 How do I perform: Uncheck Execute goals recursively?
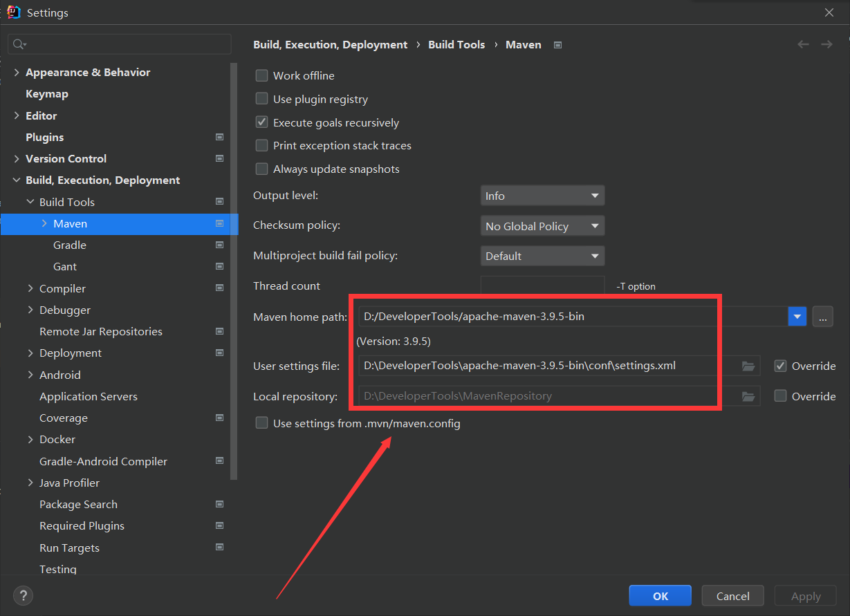coord(262,122)
